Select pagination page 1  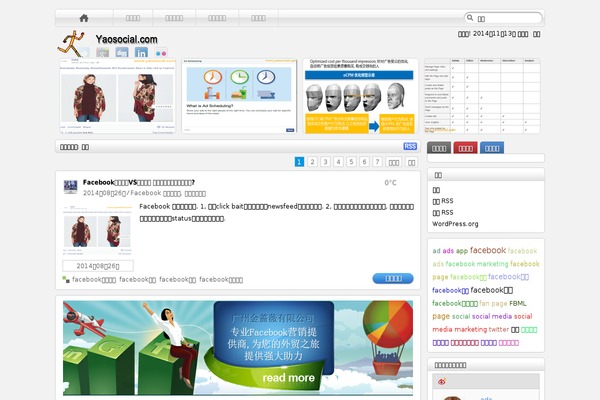(x=299, y=162)
